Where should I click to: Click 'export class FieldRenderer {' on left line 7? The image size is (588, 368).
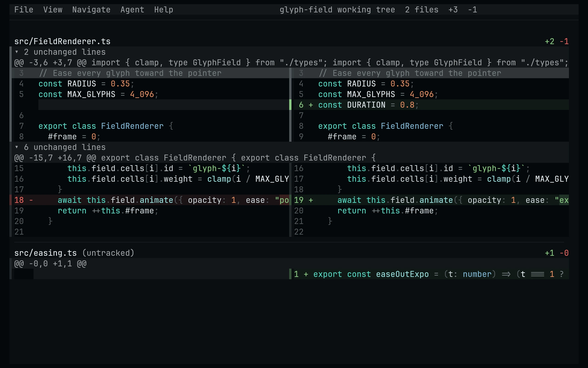pos(106,126)
